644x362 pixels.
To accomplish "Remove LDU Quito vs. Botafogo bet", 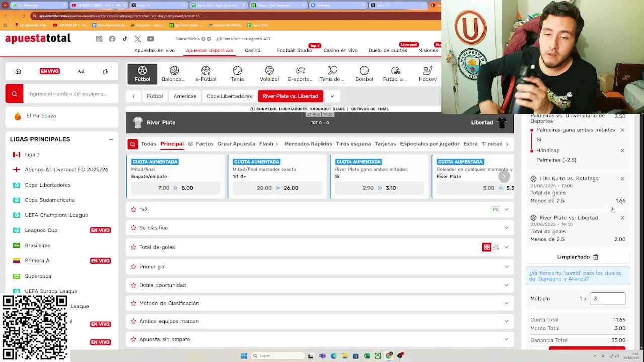I will click(x=622, y=179).
